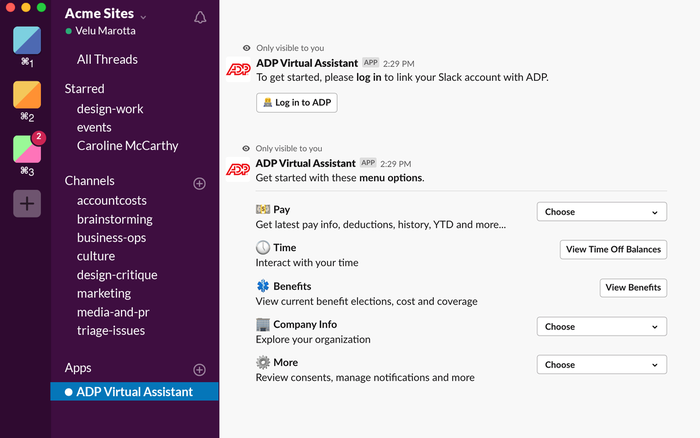This screenshot has height=438, width=700.
Task: Select ADP Virtual Assistant in Apps list
Action: (134, 392)
